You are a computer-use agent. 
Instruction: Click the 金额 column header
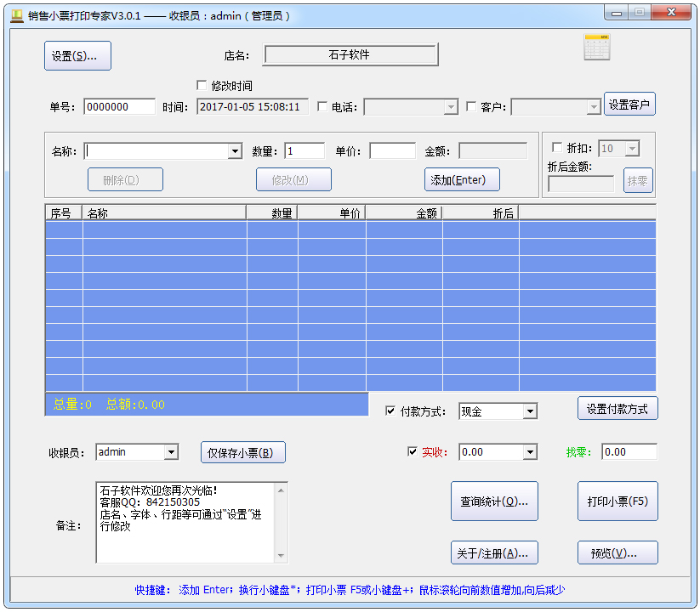click(x=404, y=212)
